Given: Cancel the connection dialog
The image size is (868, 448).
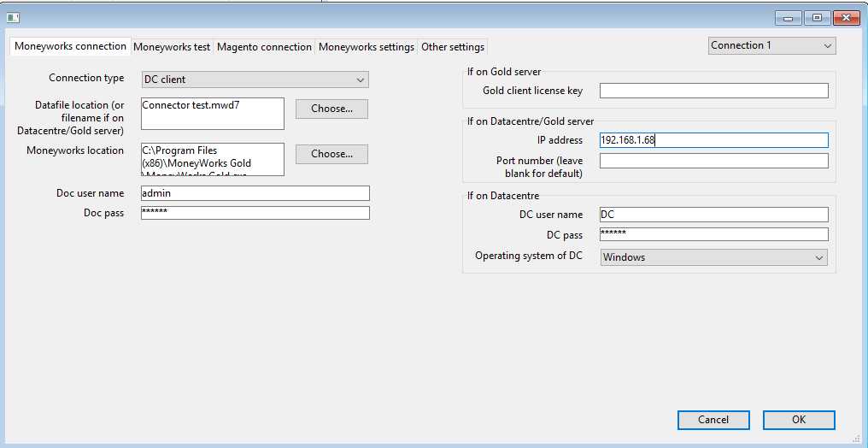Looking at the screenshot, I should click(x=713, y=420).
